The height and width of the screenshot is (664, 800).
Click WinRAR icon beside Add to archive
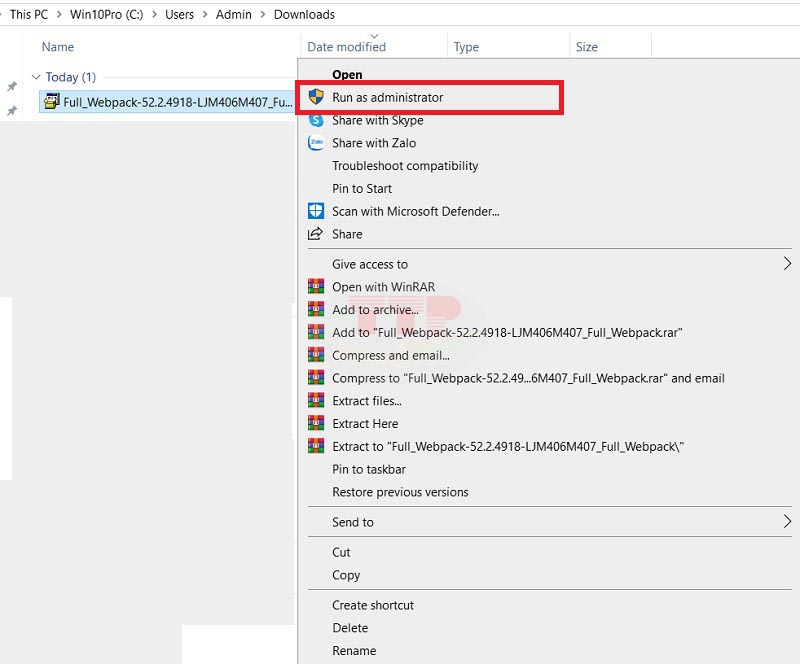click(x=316, y=310)
